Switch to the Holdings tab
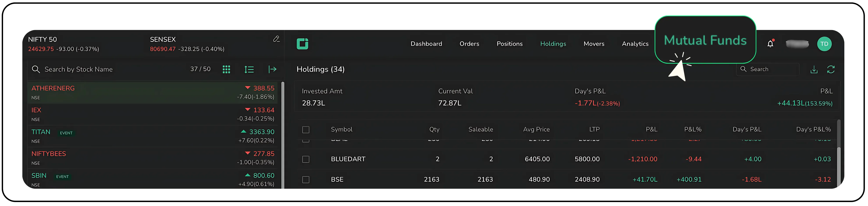 point(553,43)
